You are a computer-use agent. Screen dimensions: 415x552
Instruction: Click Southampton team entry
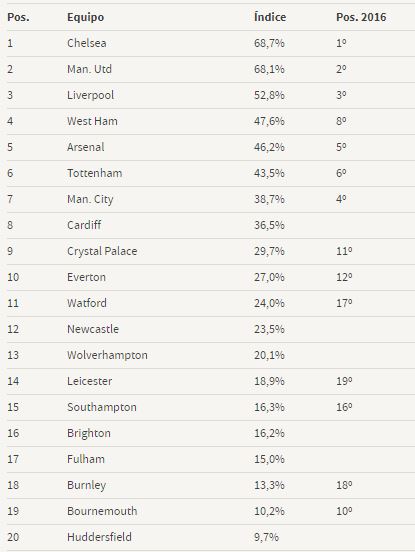pyautogui.click(x=102, y=407)
